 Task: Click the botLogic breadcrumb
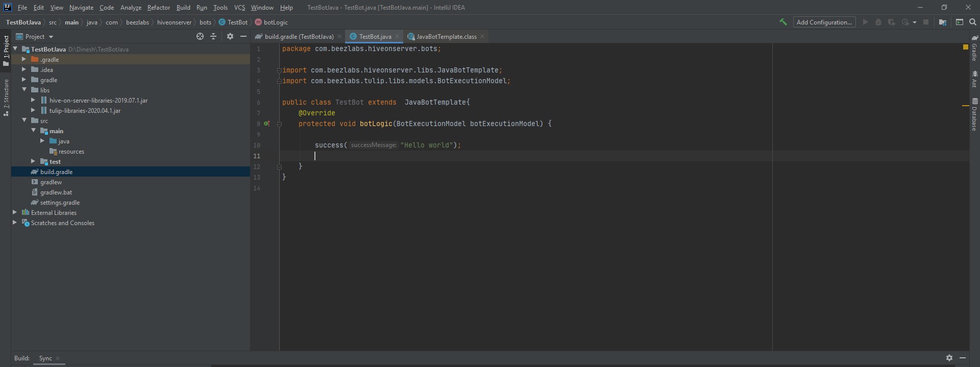272,22
